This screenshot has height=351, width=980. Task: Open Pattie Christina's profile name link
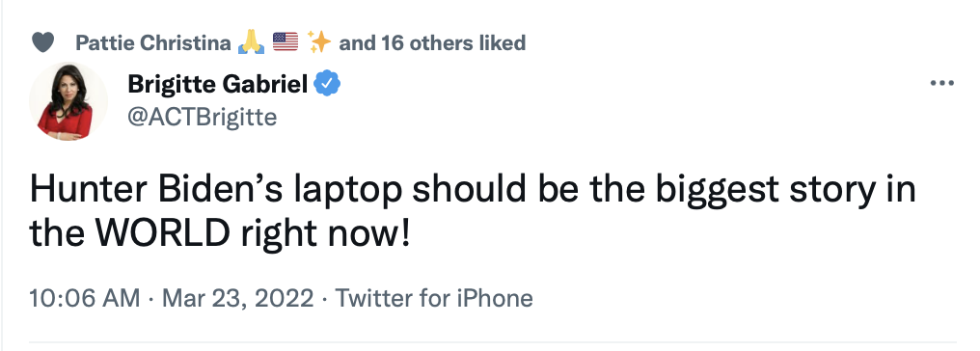[x=153, y=43]
